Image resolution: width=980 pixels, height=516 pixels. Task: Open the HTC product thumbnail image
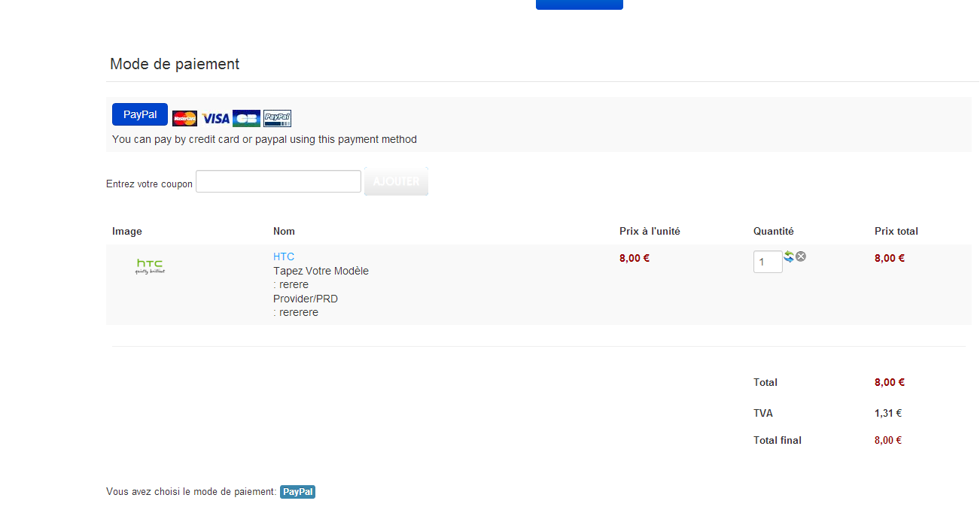click(150, 266)
